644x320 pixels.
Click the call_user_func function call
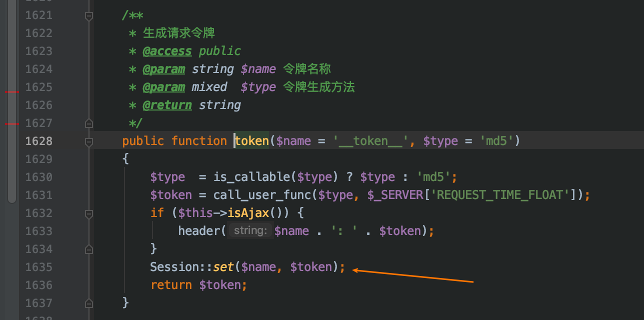pos(255,195)
